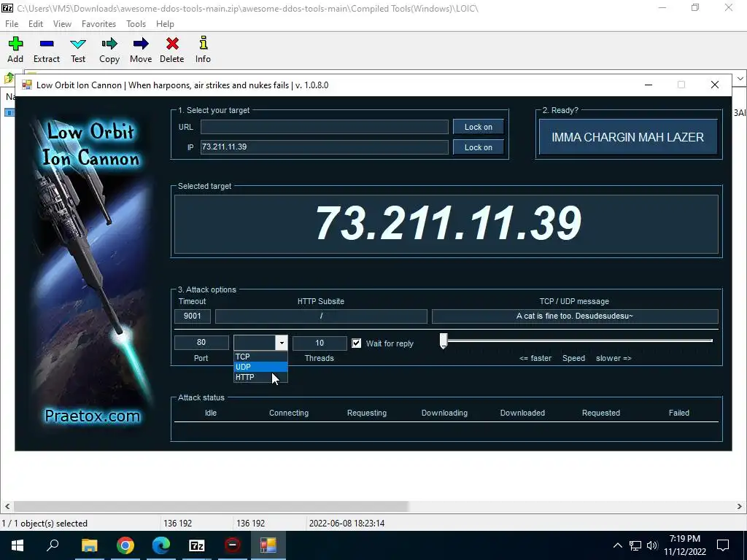
Task: Click the volume speaker tray icon
Action: click(x=652, y=545)
